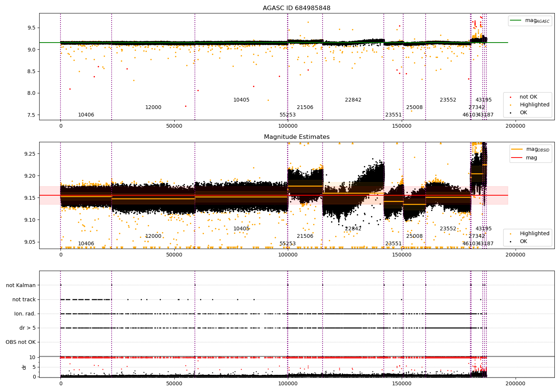Screen dimensions: 560x392
Task: Click OBSID label 25008 in Magnitude Estimates plot
Action: (x=414, y=236)
